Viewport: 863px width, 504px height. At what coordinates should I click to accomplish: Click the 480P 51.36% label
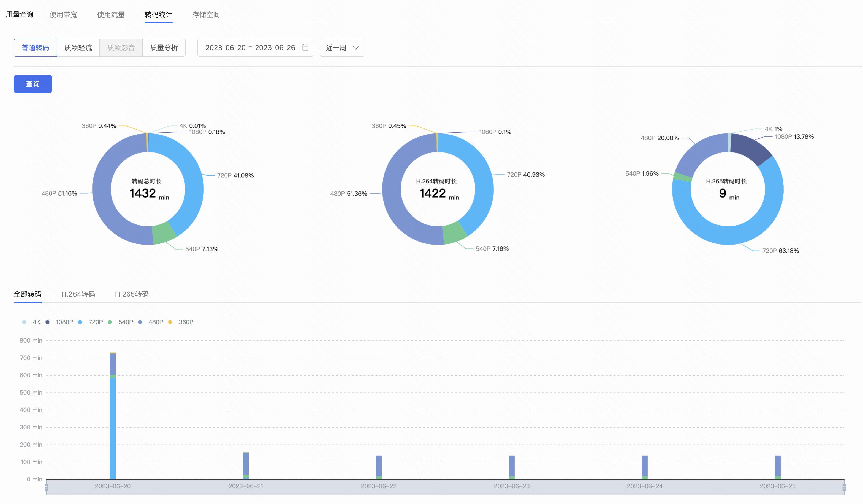pos(349,194)
